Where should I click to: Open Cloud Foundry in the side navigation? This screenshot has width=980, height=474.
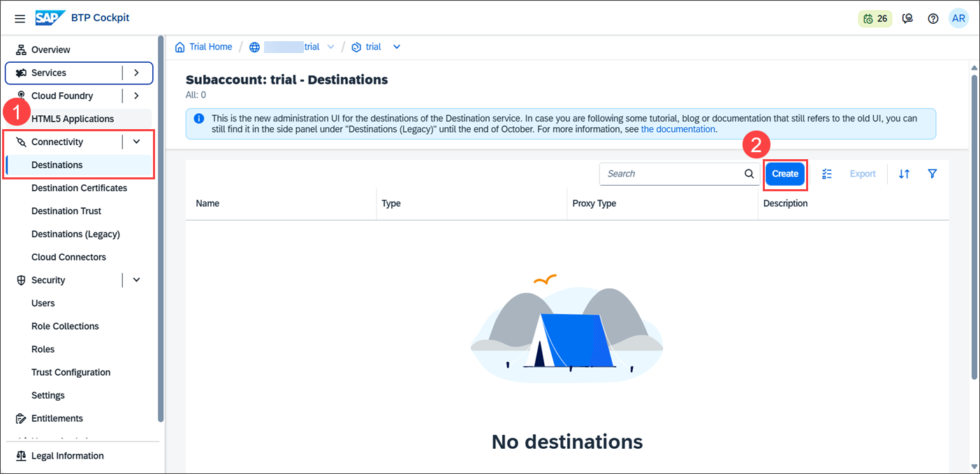click(62, 96)
